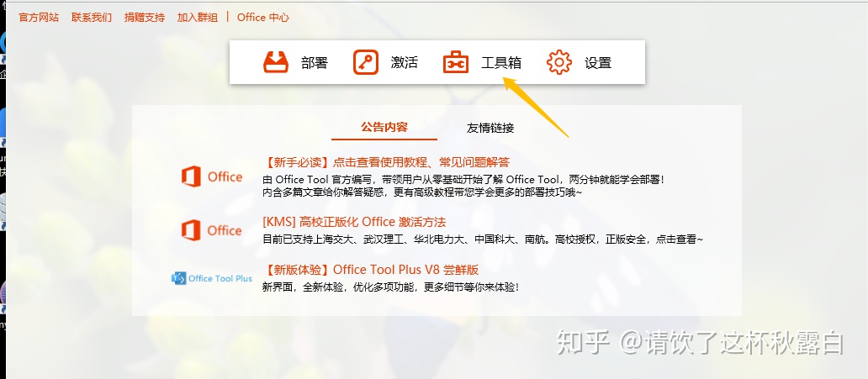Click the 工具箱 toolbox icon
868x379 pixels.
tap(456, 62)
